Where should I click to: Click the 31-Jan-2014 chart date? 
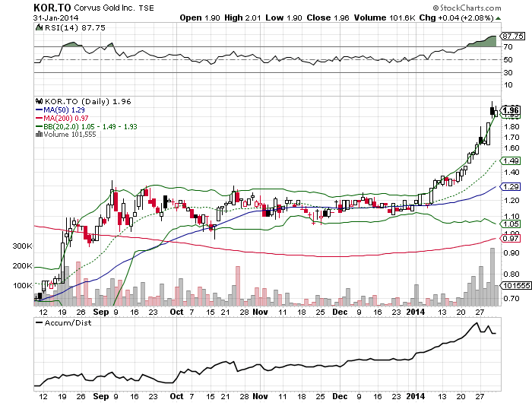[56, 18]
